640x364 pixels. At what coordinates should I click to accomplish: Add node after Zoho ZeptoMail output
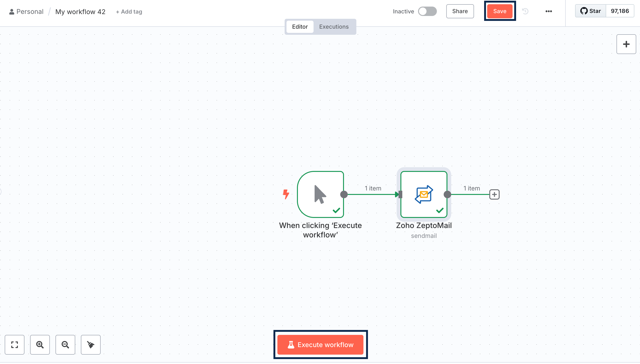coord(494,194)
